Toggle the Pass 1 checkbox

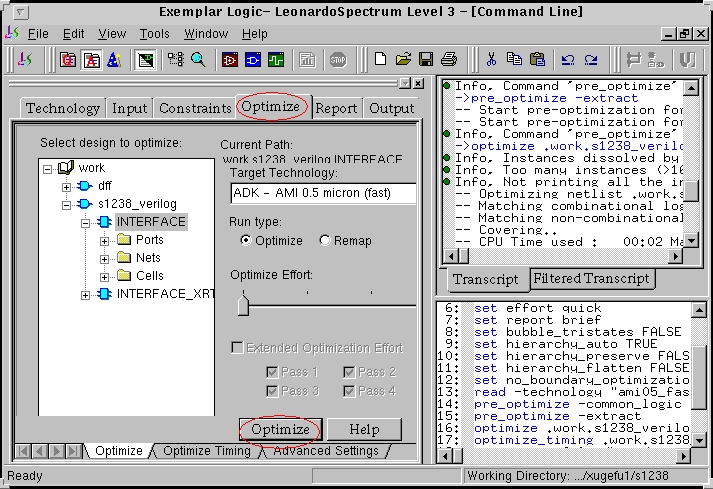[272, 372]
